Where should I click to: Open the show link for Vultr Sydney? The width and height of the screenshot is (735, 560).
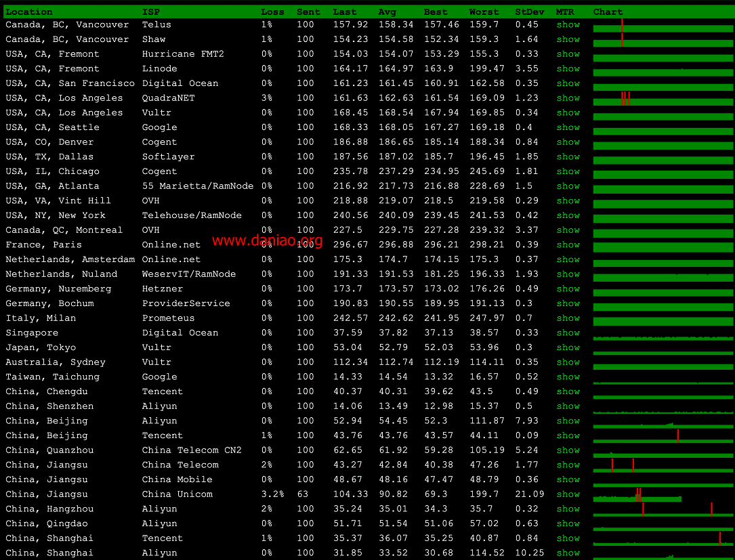click(x=568, y=362)
